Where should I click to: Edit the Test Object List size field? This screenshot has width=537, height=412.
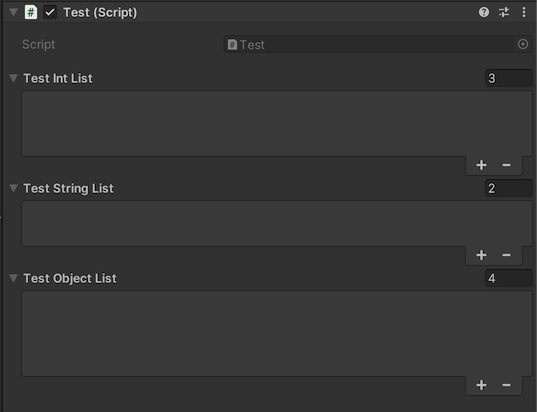click(x=509, y=278)
